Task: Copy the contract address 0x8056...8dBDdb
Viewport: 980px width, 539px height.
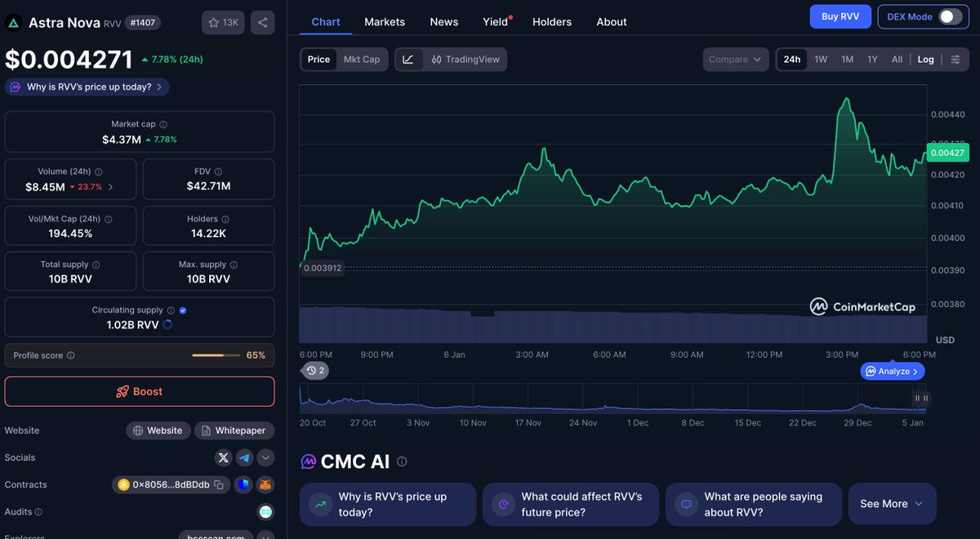Action: 219,485
